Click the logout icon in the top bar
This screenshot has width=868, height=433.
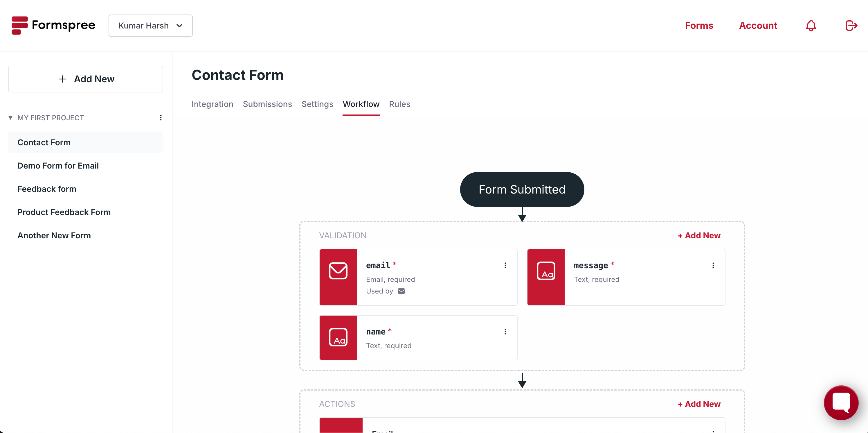(851, 25)
